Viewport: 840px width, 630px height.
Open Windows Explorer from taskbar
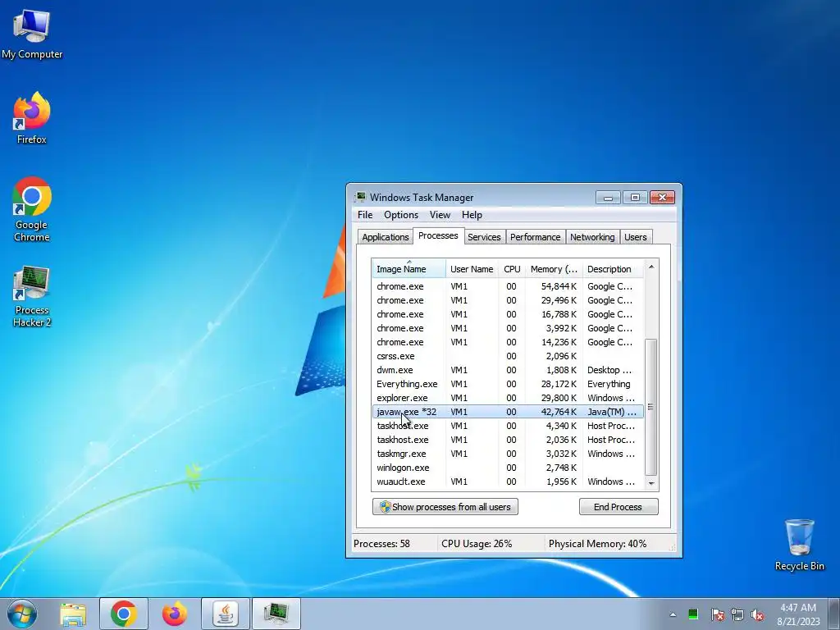[73, 614]
